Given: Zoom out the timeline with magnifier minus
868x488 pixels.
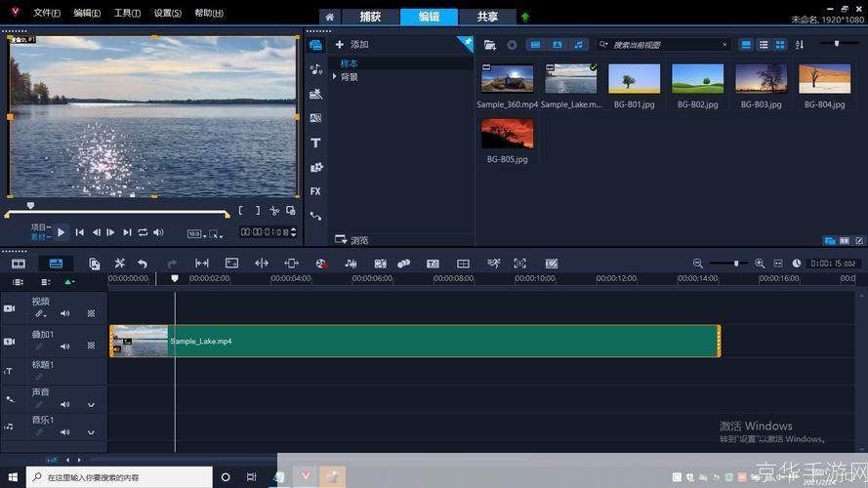Looking at the screenshot, I should coord(697,264).
